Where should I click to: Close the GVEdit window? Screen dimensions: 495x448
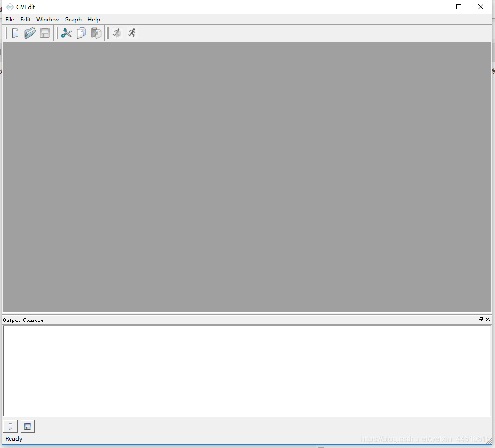[x=481, y=7]
